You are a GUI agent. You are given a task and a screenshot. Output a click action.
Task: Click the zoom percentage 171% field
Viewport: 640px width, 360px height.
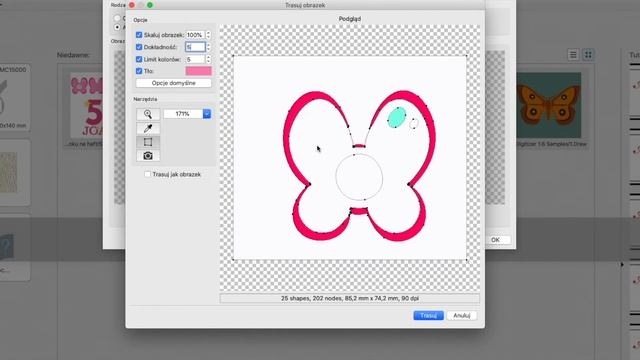[183, 114]
